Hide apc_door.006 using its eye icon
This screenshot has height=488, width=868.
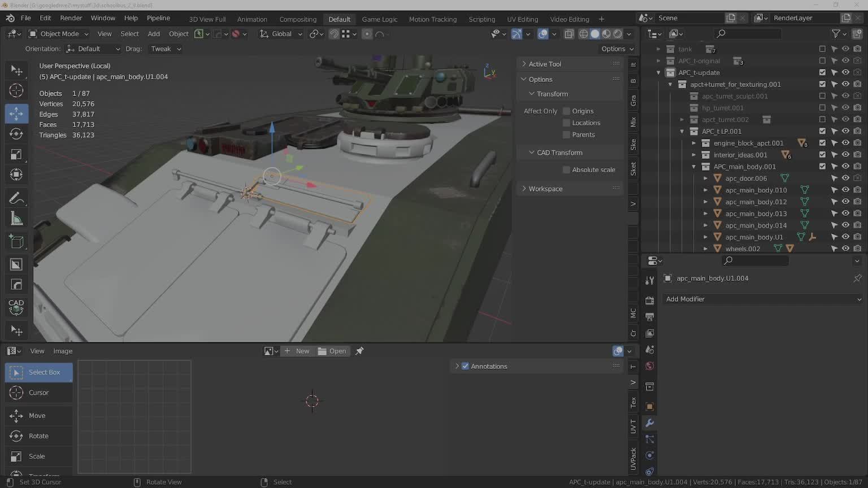[x=845, y=178]
